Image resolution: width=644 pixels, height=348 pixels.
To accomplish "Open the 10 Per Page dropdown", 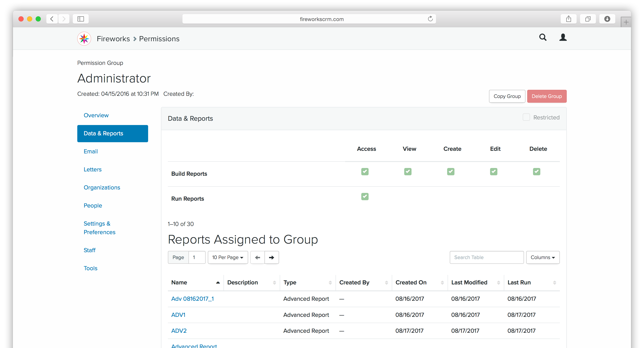I will (x=228, y=257).
